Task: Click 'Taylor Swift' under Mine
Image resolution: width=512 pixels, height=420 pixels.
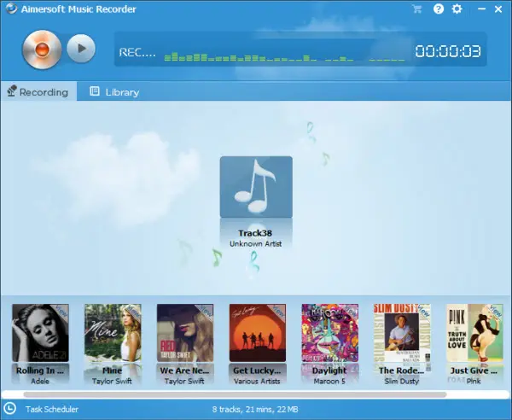Action: tap(112, 381)
